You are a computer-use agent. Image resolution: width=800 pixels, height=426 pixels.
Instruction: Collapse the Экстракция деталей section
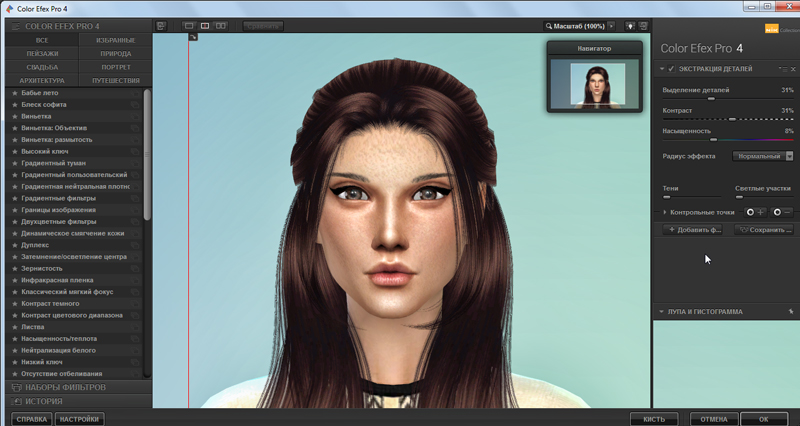point(662,69)
